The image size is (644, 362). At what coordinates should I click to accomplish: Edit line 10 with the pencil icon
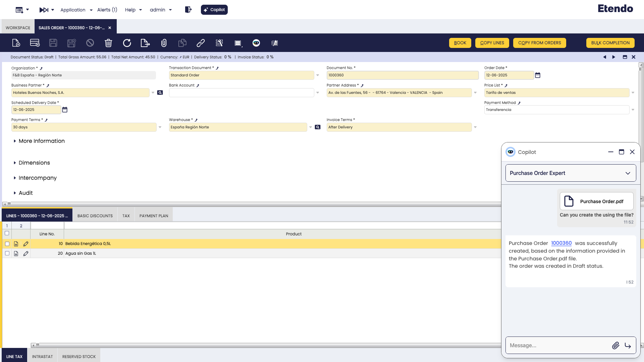26,244
